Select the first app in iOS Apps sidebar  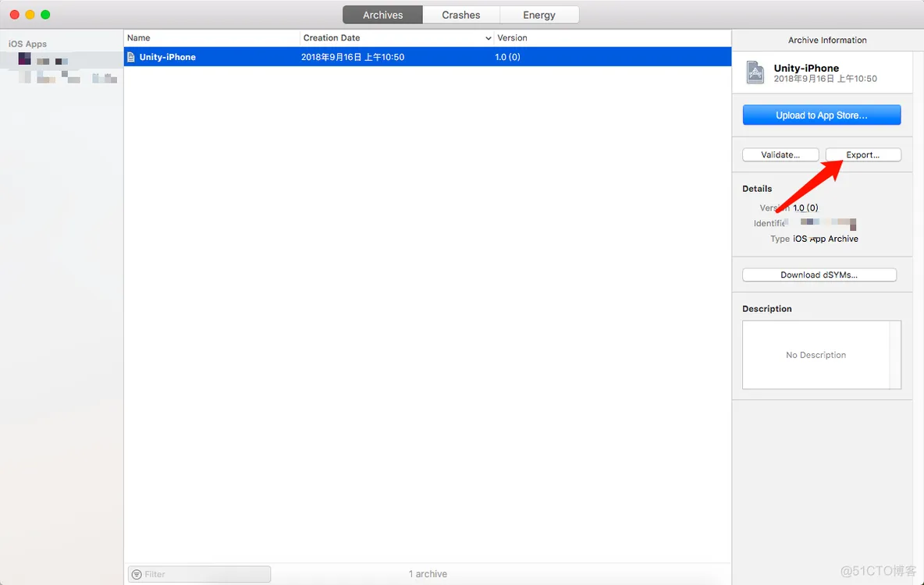pos(62,59)
